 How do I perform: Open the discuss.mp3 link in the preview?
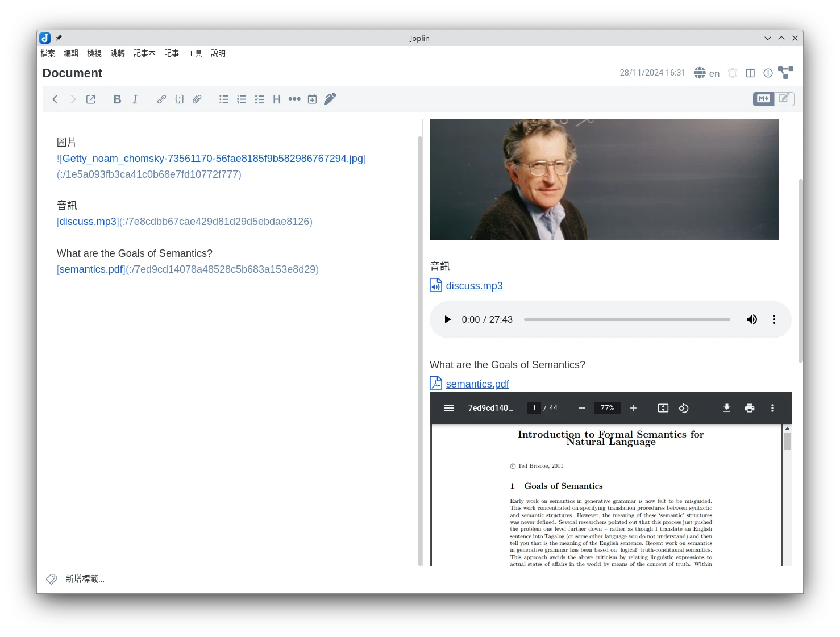[x=474, y=286]
